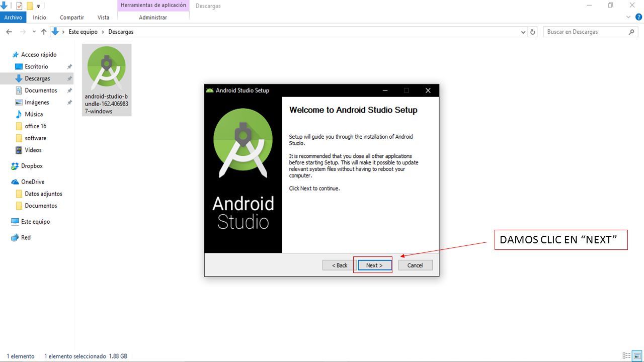Click Descargas in the address breadcrumb

point(121,32)
